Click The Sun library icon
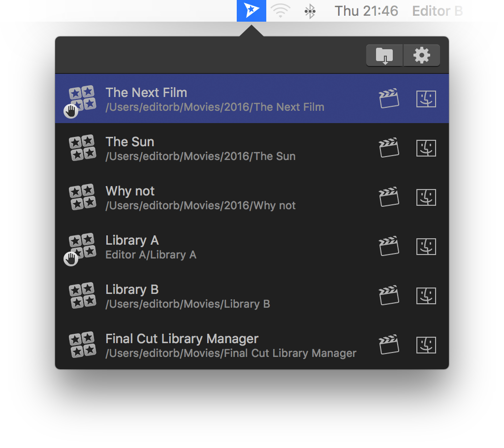Image resolution: width=504 pixels, height=448 pixels. [82, 148]
